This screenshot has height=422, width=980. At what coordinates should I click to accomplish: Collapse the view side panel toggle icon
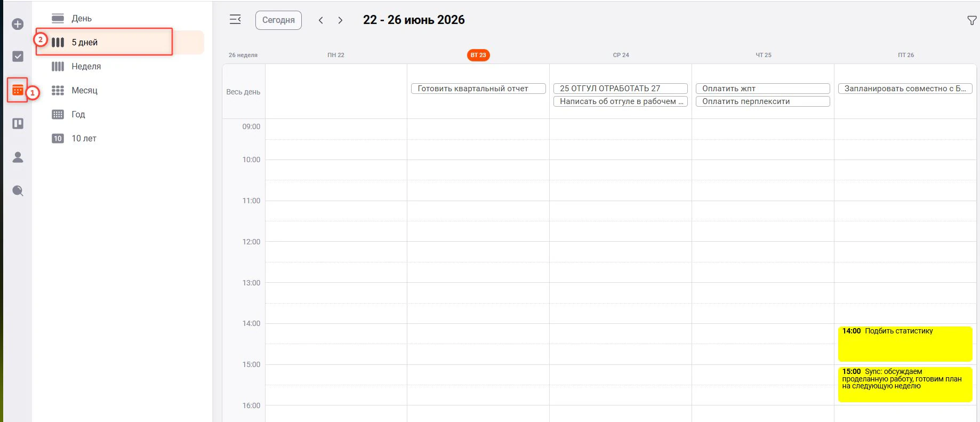235,20
